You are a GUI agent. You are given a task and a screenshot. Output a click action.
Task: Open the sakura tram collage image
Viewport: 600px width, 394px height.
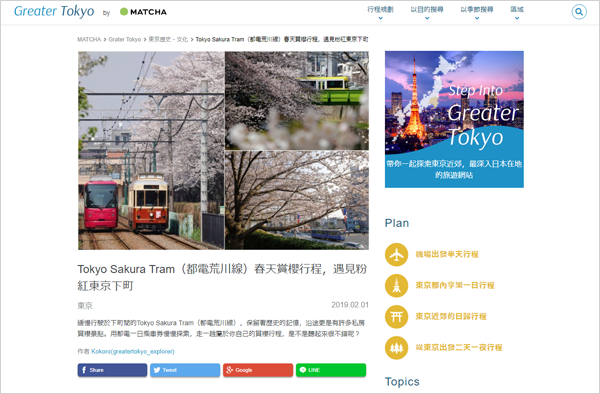pyautogui.click(x=223, y=150)
